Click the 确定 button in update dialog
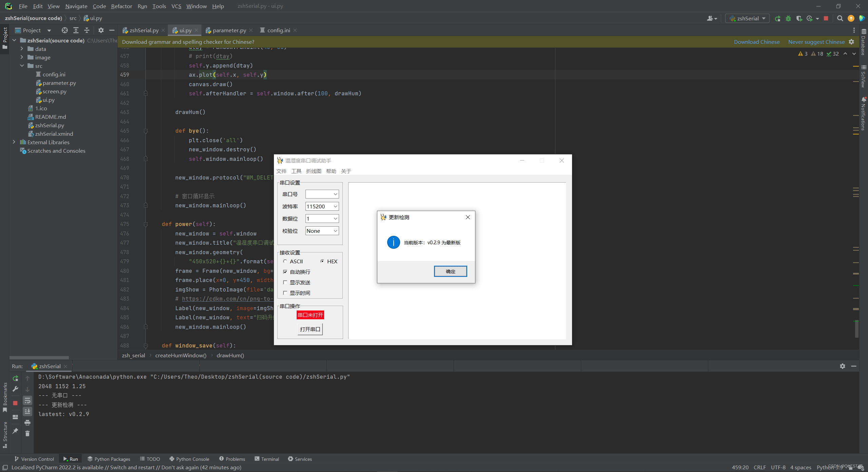This screenshot has height=472, width=868. (x=450, y=271)
